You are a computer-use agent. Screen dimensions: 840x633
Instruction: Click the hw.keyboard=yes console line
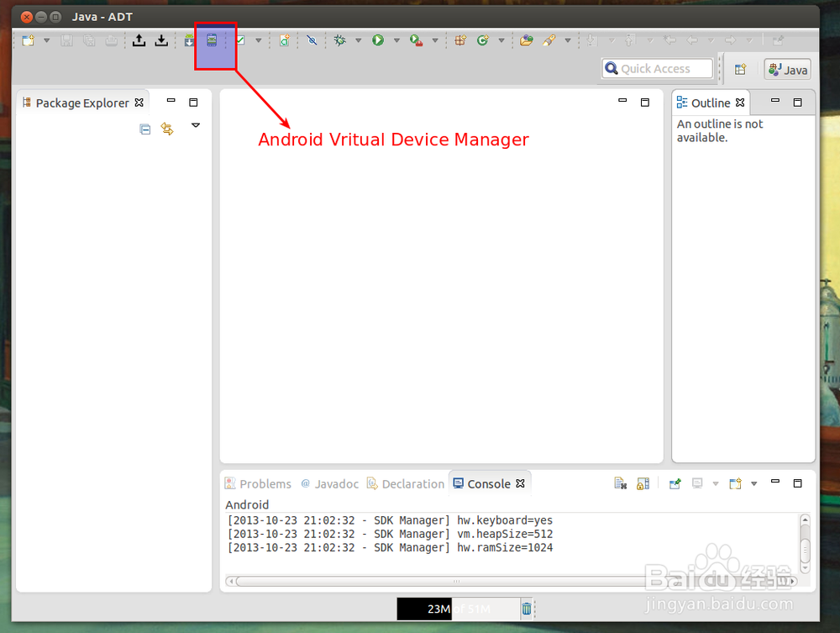[x=390, y=520]
